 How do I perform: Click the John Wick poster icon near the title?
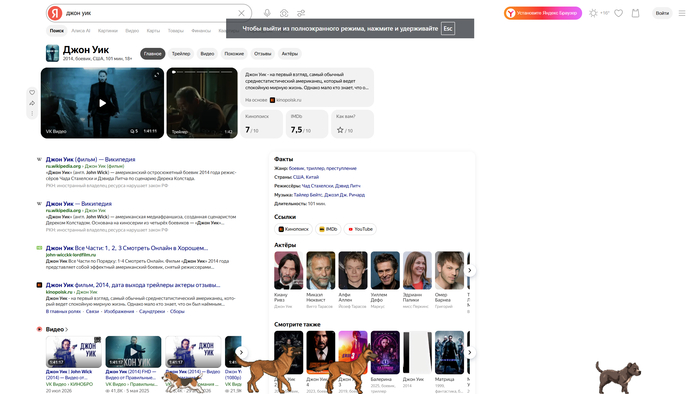click(52, 53)
